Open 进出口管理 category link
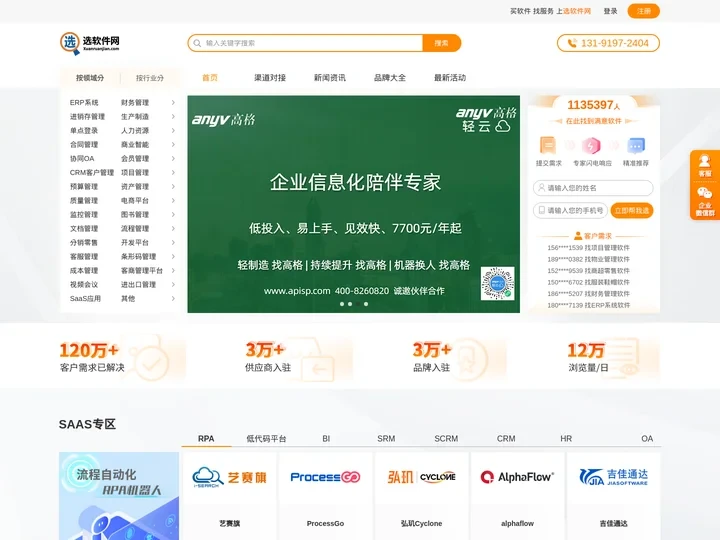 pos(139,285)
